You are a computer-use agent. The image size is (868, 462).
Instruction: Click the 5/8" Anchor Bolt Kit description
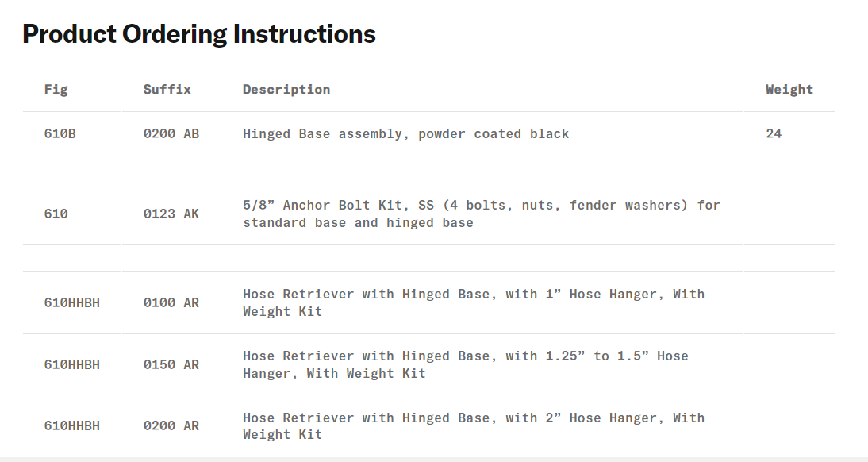(482, 214)
